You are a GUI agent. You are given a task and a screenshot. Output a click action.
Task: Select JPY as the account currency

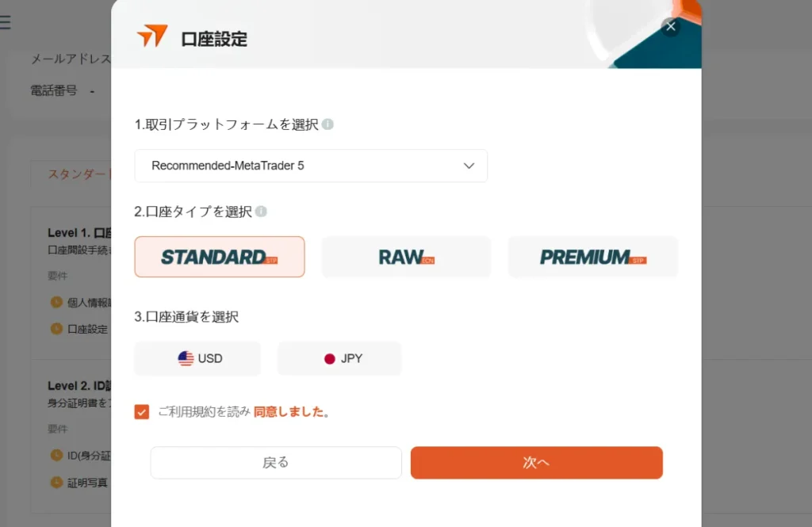339,358
